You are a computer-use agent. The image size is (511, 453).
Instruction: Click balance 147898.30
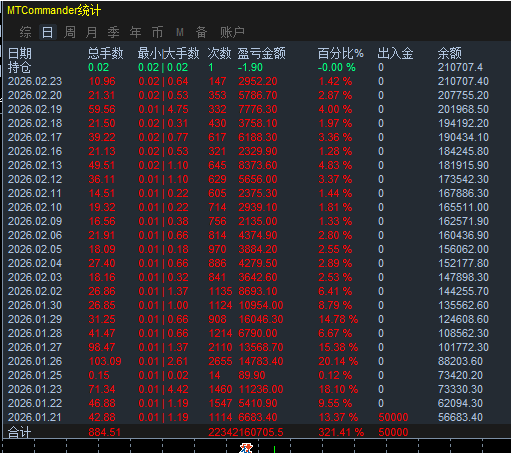(463, 277)
